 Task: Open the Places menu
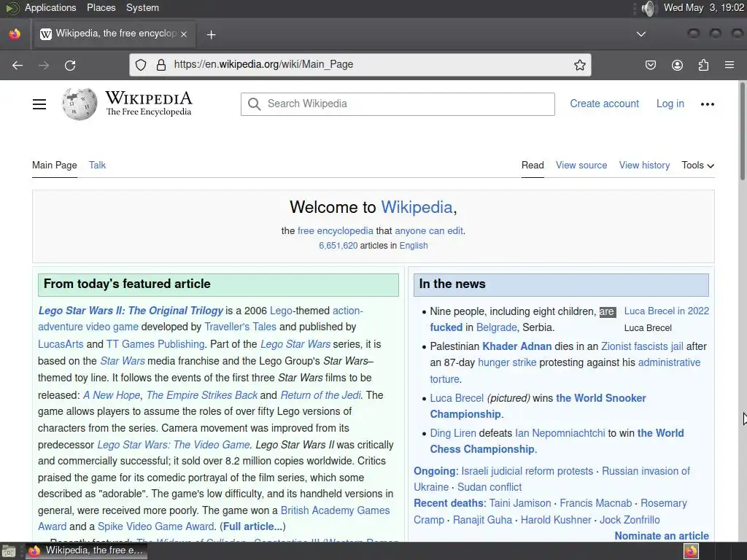101,8
